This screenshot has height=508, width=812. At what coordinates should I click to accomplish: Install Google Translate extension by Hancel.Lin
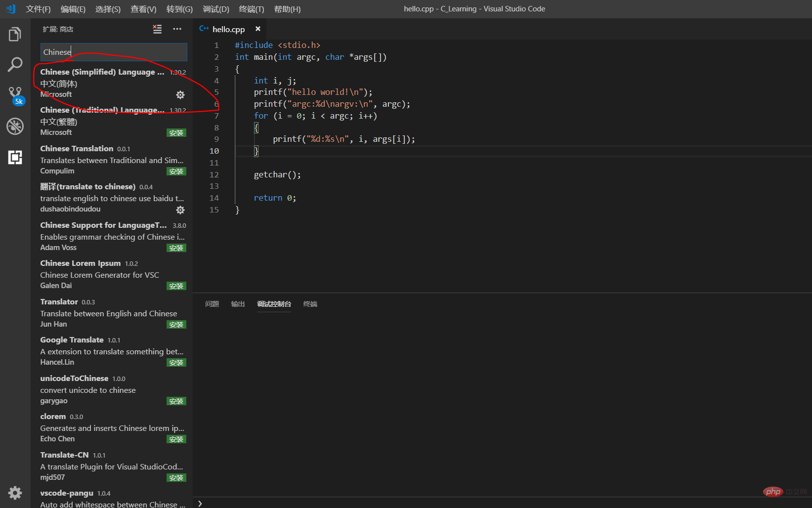click(x=176, y=363)
